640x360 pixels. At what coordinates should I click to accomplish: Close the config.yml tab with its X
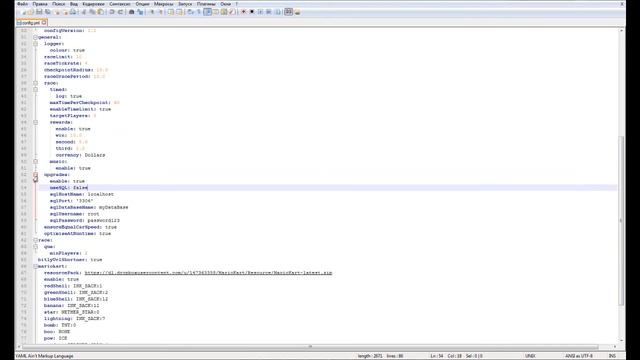(x=44, y=23)
